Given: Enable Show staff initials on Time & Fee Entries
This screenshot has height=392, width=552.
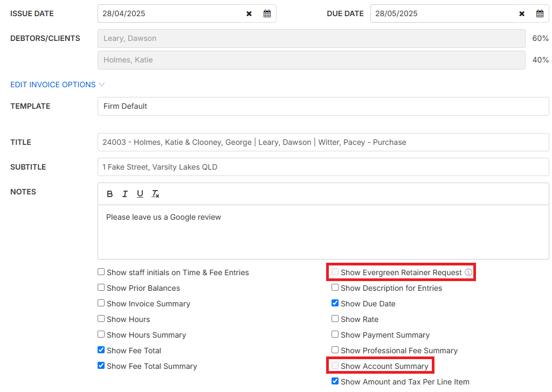Looking at the screenshot, I should [101, 272].
